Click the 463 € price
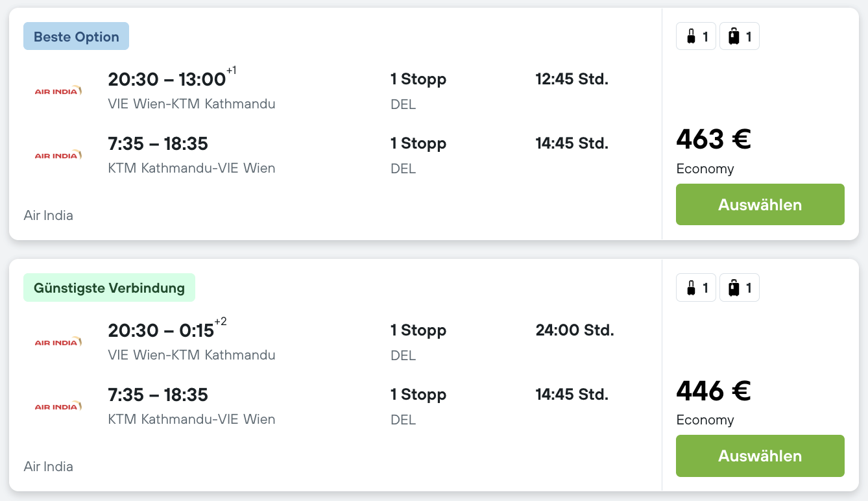 tap(713, 139)
